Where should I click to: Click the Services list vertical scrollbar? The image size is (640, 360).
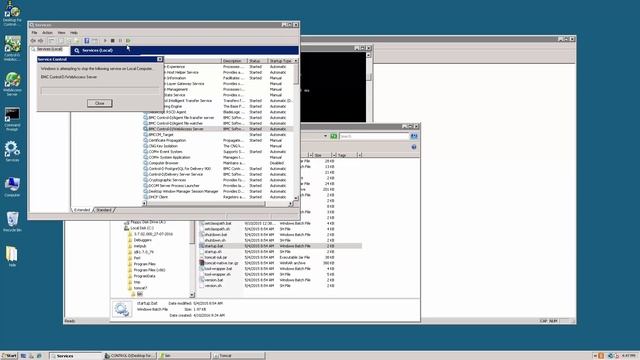point(296,129)
